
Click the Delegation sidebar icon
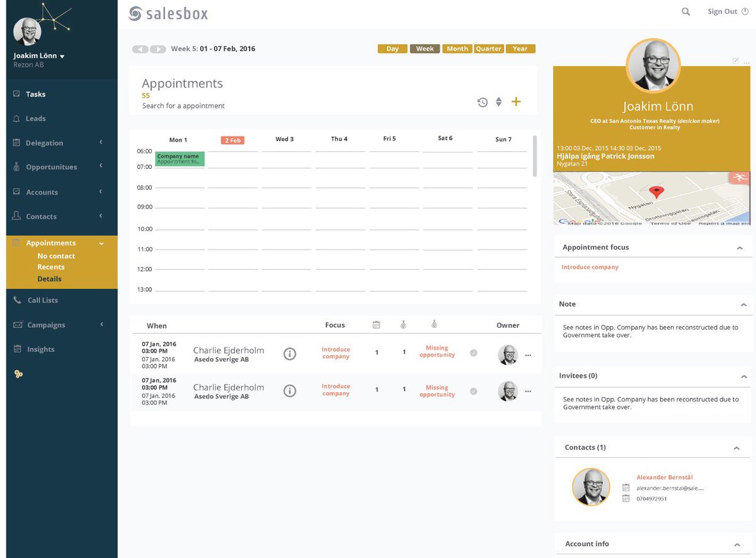click(16, 142)
